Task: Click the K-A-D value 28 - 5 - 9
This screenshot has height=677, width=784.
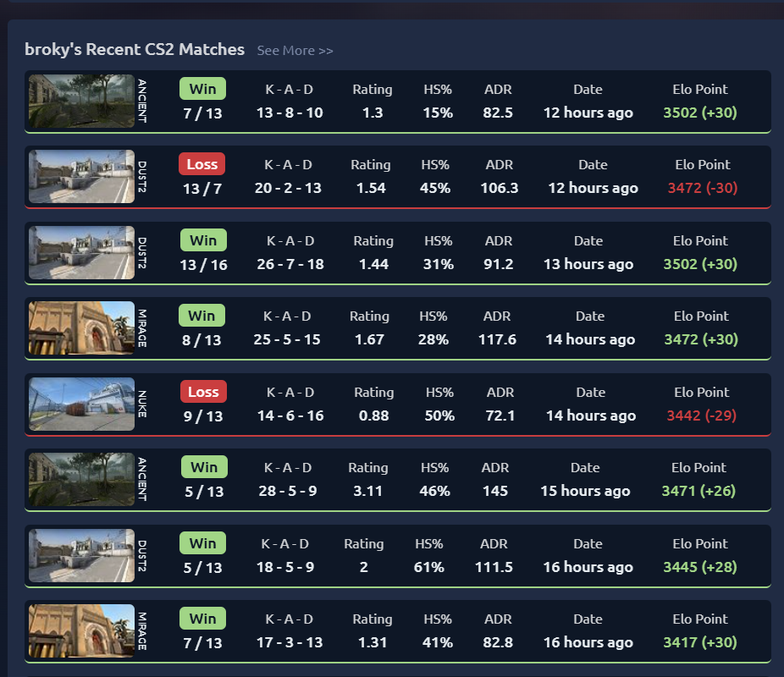Action: tap(288, 491)
